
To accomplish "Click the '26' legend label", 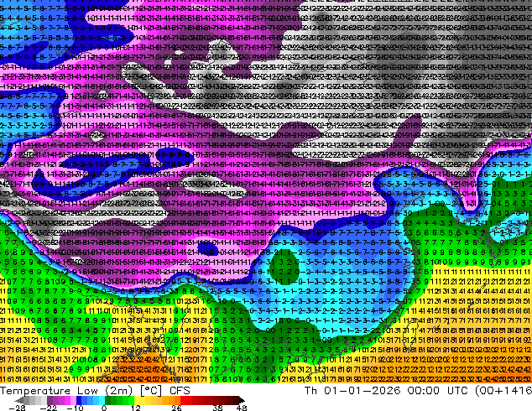I will point(176,408).
